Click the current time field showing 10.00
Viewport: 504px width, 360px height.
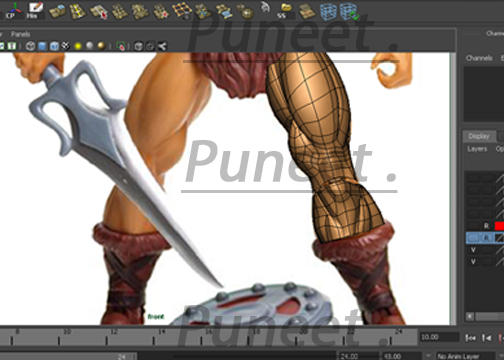[440, 337]
